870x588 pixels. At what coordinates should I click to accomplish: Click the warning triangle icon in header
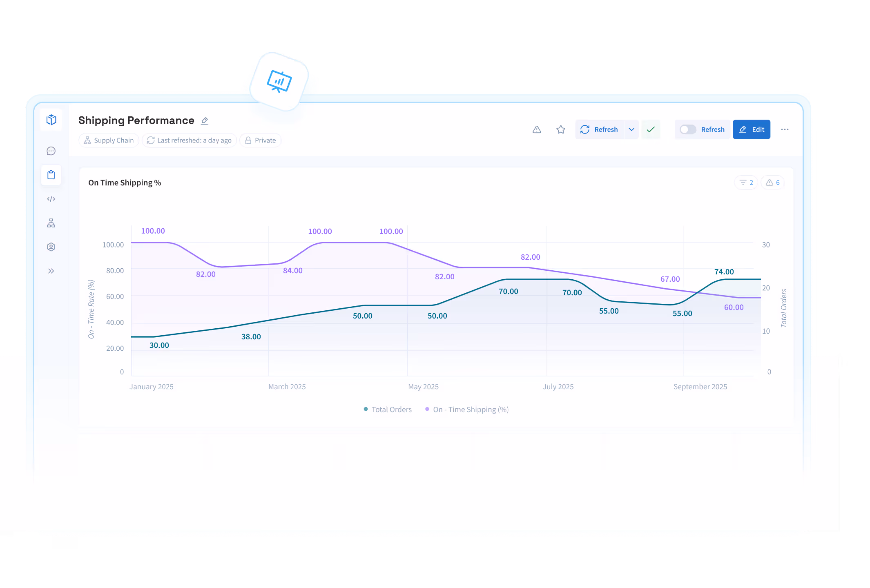pyautogui.click(x=537, y=129)
